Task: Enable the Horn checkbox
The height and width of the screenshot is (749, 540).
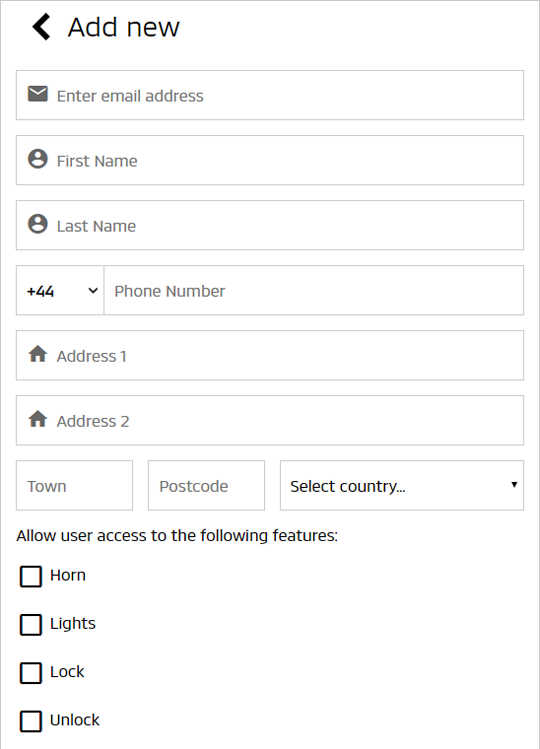Action: [31, 576]
